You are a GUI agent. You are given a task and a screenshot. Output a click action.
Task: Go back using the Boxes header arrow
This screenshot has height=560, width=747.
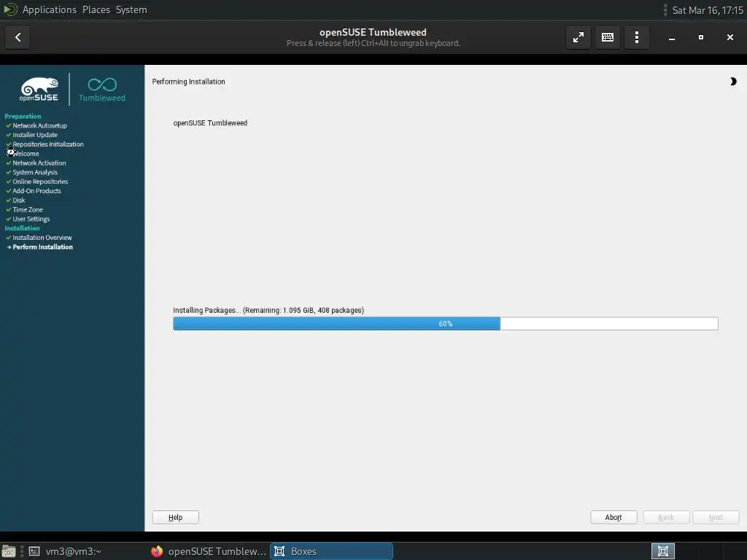tap(18, 37)
